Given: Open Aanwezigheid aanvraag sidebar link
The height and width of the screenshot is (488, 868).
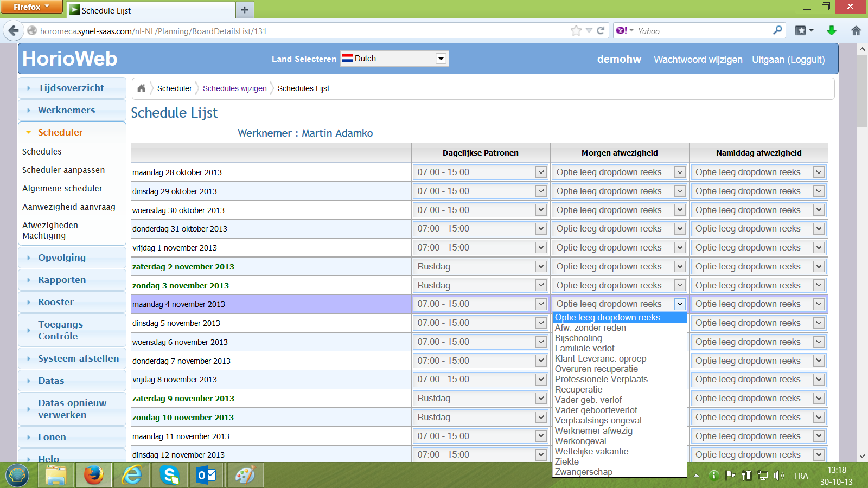Looking at the screenshot, I should coord(69,207).
